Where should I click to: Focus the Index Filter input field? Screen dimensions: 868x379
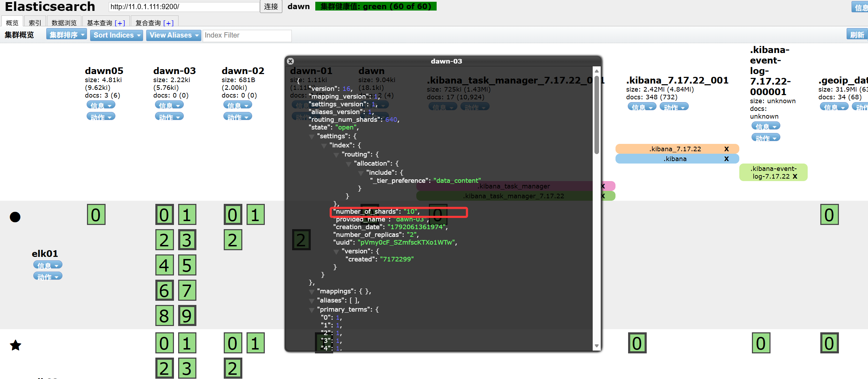(247, 35)
